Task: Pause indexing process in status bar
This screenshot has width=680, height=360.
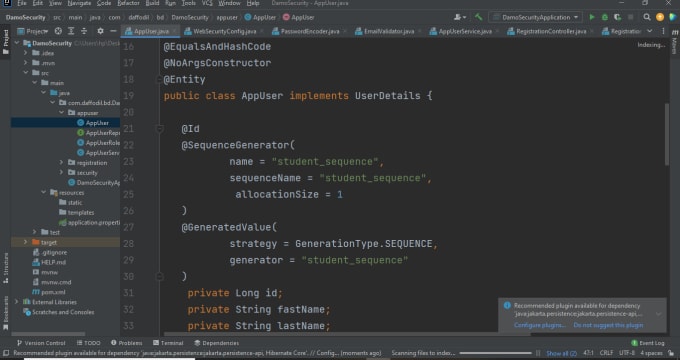Action: pos(538,353)
